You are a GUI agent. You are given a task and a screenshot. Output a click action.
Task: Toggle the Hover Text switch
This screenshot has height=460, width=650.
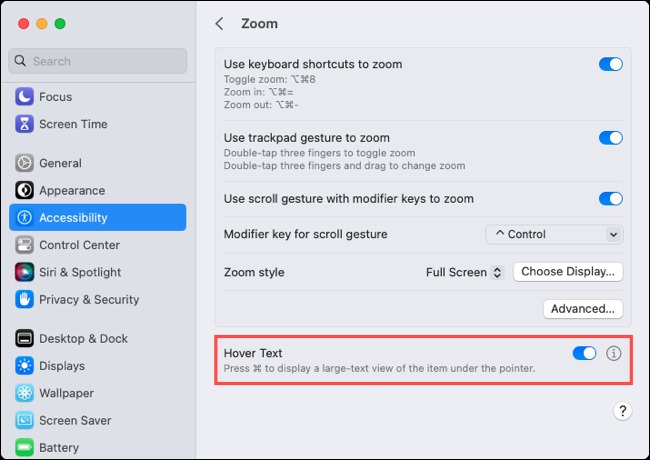point(585,353)
